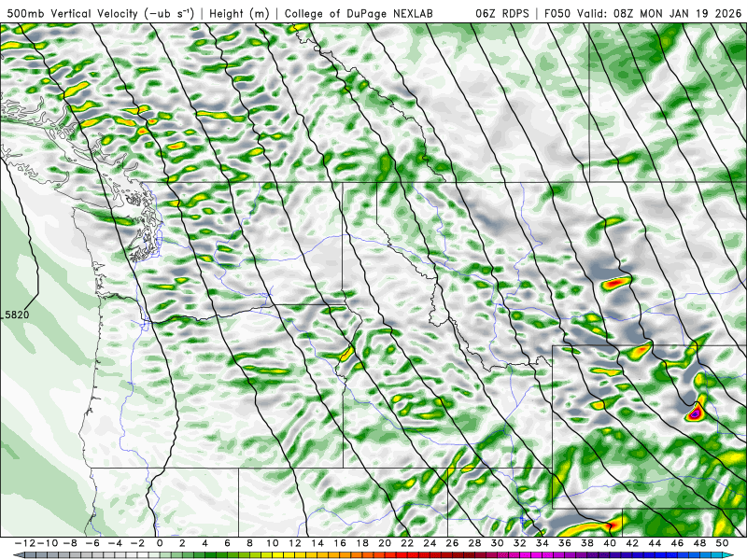Click the 18 value on the color scale
747x560 pixels.
(362, 543)
